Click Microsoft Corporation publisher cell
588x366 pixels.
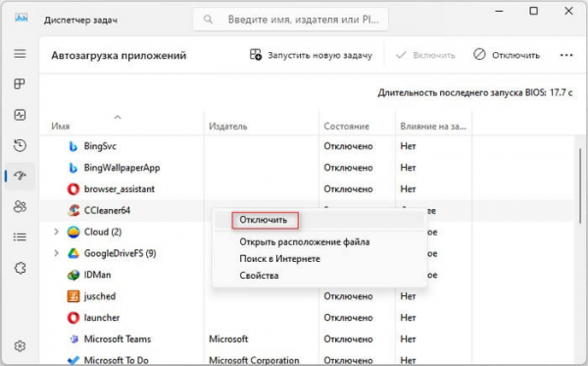(254, 360)
